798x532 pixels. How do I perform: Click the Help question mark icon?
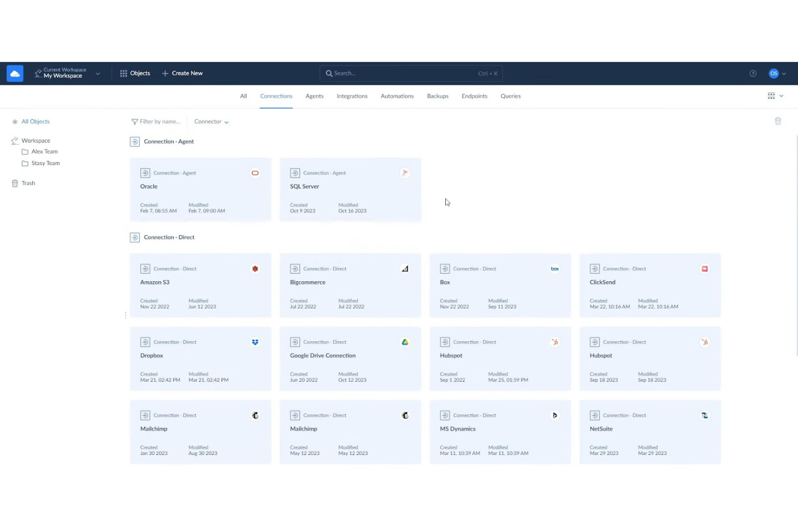(x=753, y=73)
